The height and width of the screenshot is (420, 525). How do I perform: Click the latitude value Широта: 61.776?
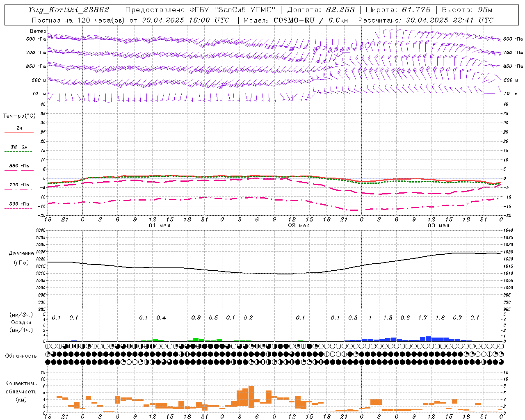click(398, 10)
